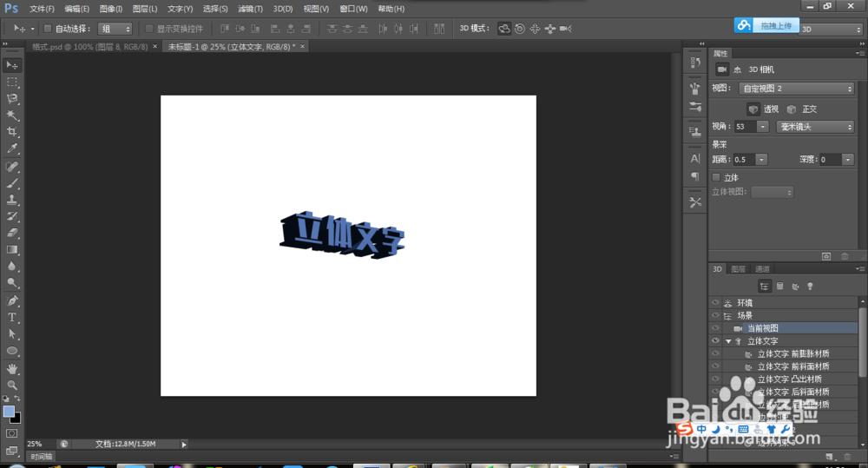Screen dimensions: 868x468
Task: Filter 3D panel by materials
Action: (795, 287)
